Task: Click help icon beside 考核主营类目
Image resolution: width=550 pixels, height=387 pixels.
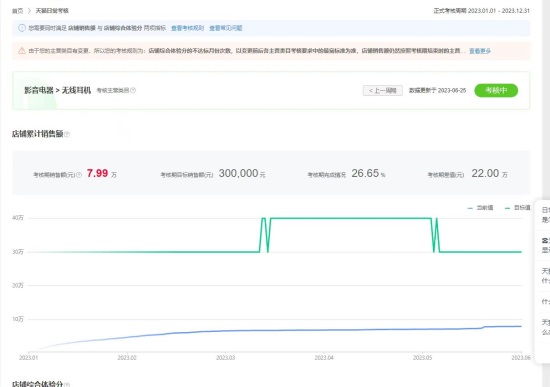Action: pyautogui.click(x=133, y=91)
